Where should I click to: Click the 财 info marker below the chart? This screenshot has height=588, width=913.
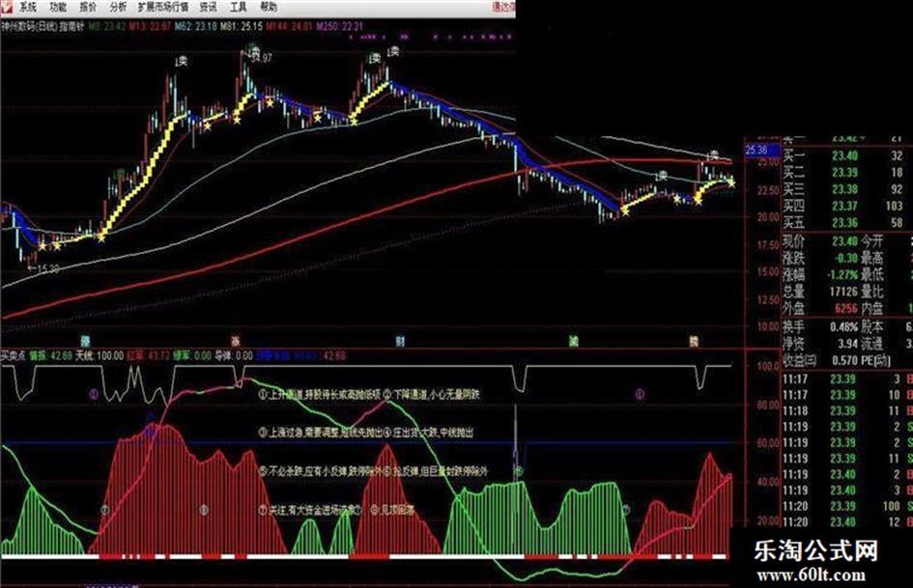coord(400,341)
